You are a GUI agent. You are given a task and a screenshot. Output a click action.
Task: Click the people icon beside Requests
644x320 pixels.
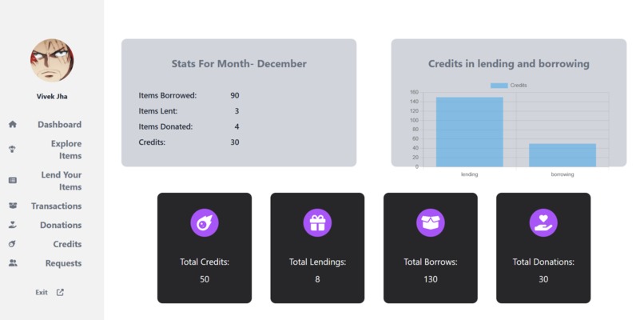pyautogui.click(x=13, y=263)
